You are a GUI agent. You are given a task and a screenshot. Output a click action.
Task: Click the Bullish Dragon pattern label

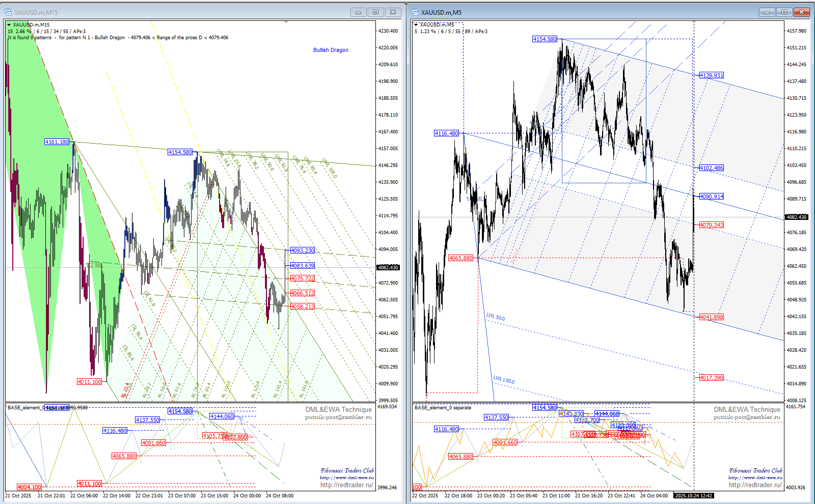(x=331, y=50)
